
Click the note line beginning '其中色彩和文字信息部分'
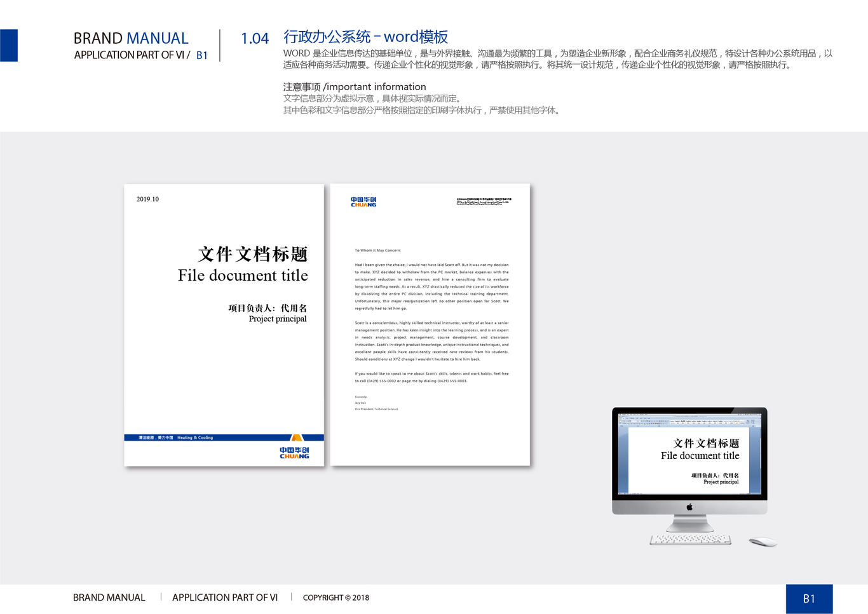[x=423, y=110]
